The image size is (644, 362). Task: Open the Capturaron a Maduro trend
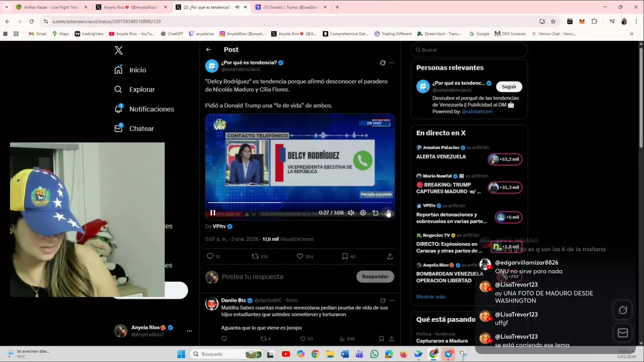pyautogui.click(x=442, y=341)
